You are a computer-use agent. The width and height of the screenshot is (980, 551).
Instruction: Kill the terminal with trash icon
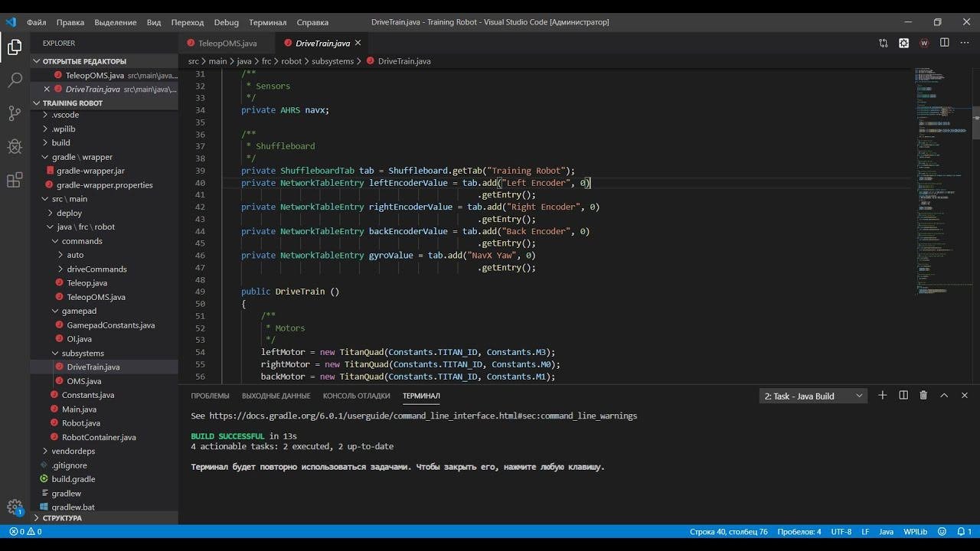point(923,396)
